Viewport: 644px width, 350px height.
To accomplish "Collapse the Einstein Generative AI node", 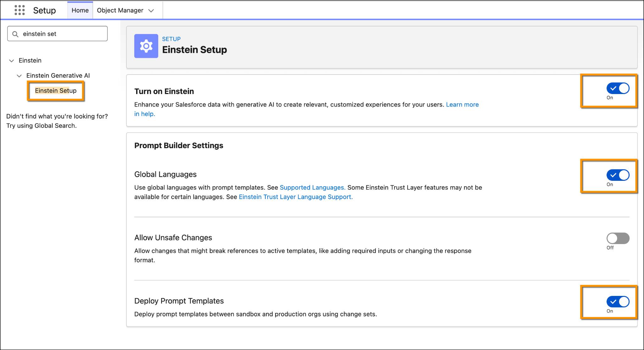I will point(19,76).
